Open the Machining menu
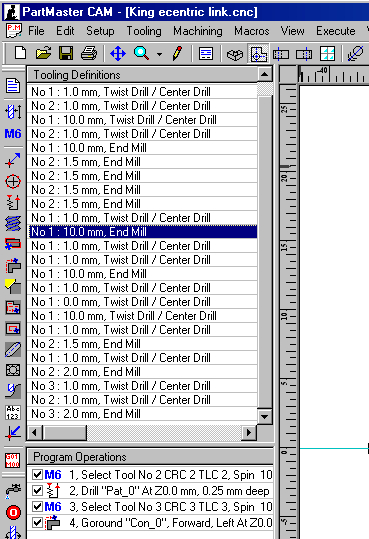The image size is (369, 539). click(197, 31)
